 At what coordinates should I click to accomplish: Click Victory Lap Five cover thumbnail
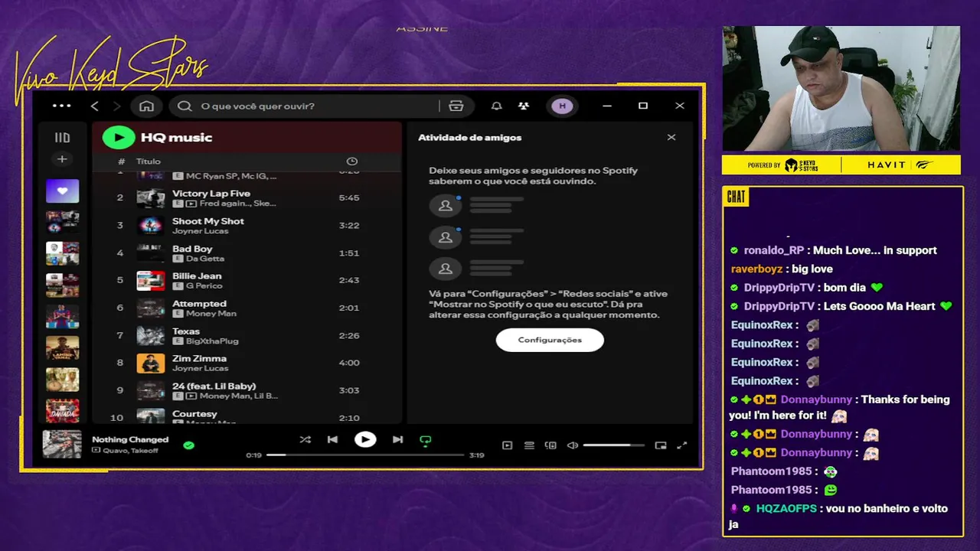pos(151,197)
